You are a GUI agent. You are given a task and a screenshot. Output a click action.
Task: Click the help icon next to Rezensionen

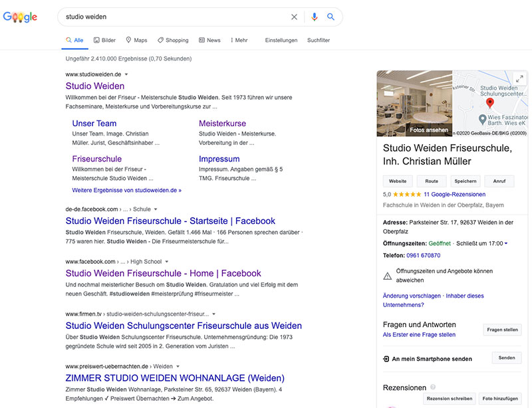click(x=433, y=387)
